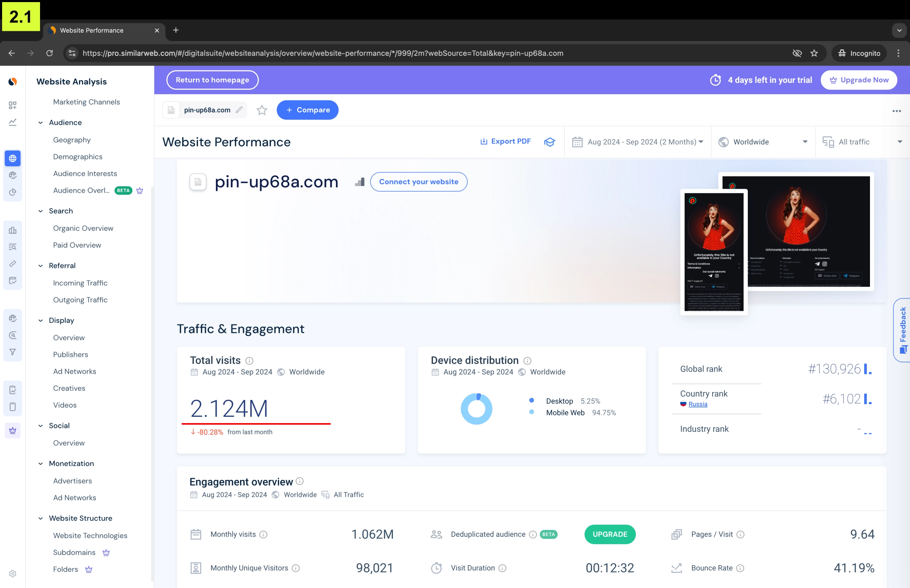Image resolution: width=910 pixels, height=588 pixels.
Task: Click the bar chart ranking sidebar icon
Action: coord(13,230)
